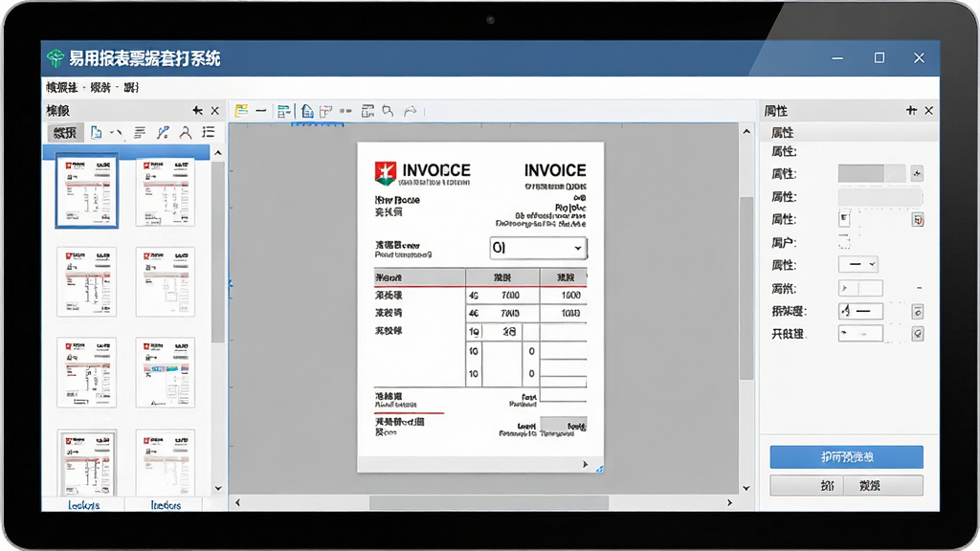The height and width of the screenshot is (551, 980).
Task: Open the third menu in the menu bar
Action: click(131, 87)
